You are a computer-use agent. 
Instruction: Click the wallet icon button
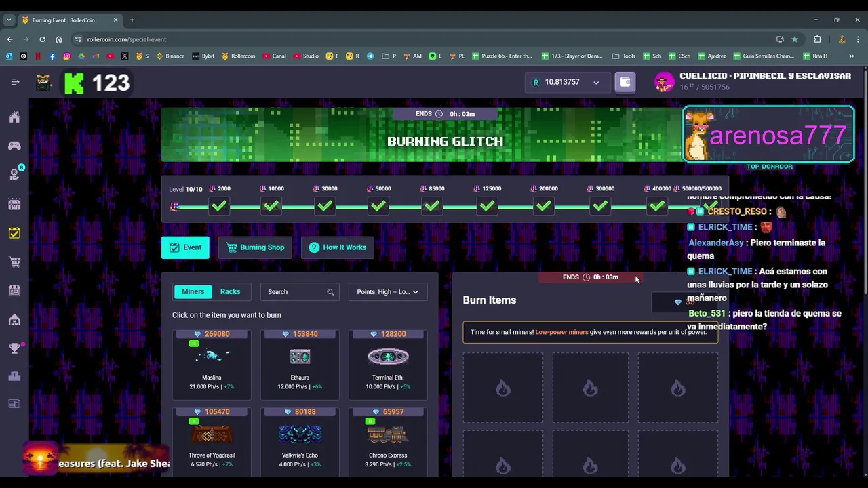tap(625, 82)
